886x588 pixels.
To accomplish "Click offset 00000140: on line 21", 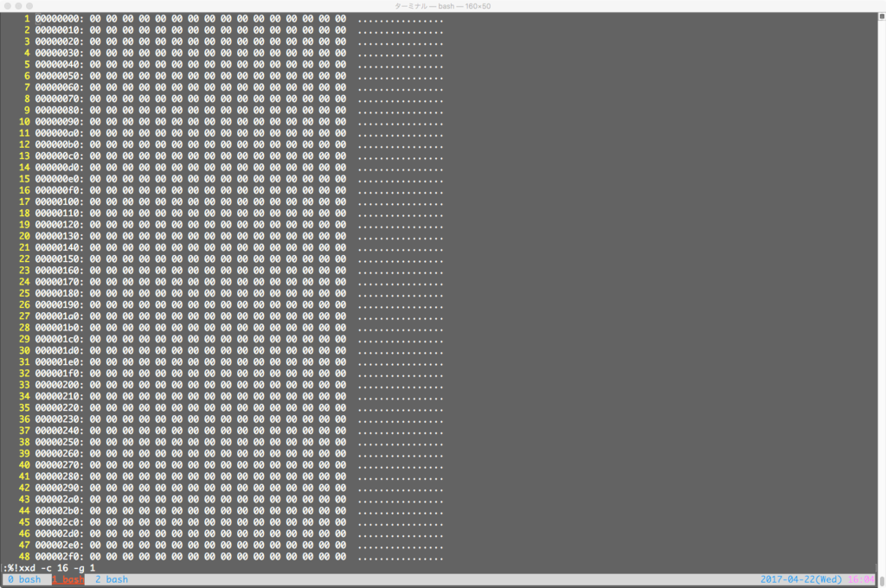I will click(x=60, y=247).
